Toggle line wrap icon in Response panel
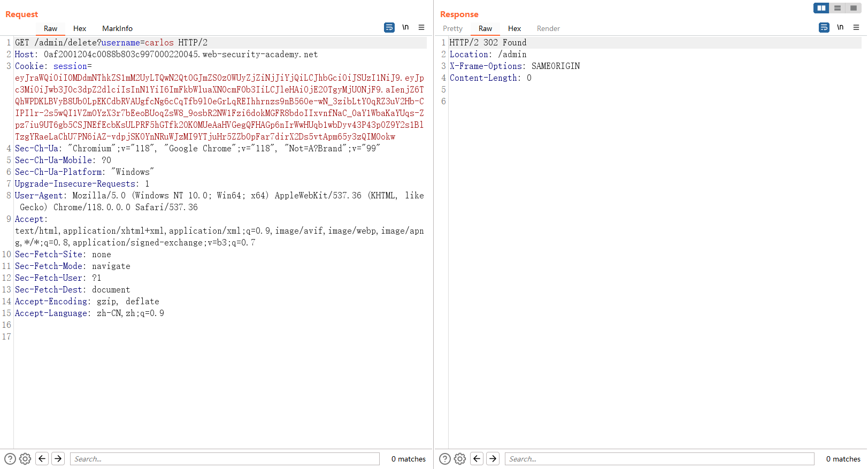Image resolution: width=868 pixels, height=469 pixels. (824, 27)
